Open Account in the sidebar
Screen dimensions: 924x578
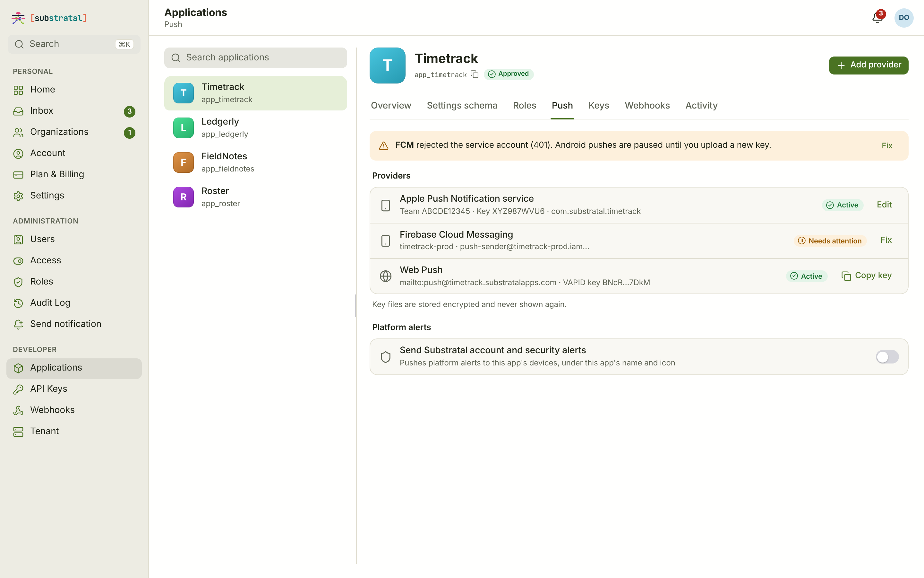[74, 153]
